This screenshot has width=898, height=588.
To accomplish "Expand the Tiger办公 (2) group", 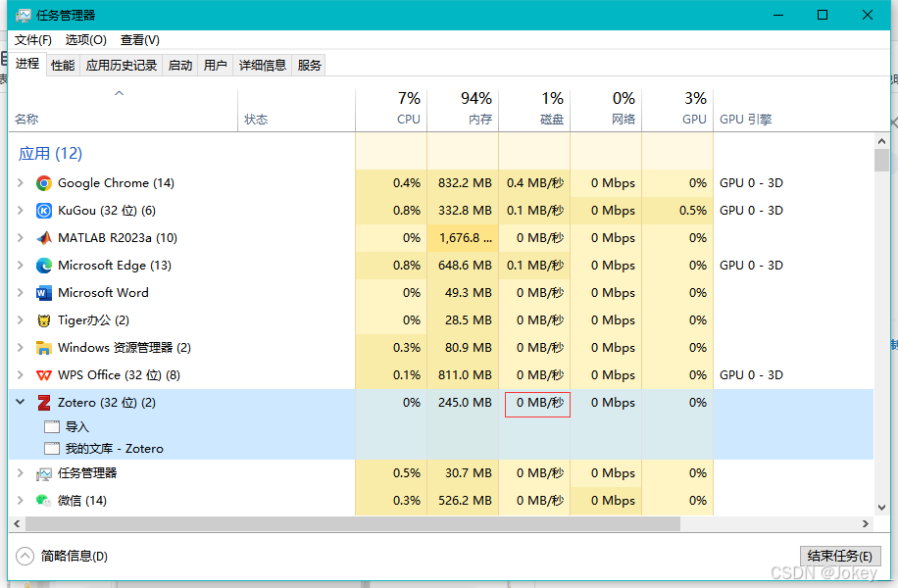I will coord(21,320).
